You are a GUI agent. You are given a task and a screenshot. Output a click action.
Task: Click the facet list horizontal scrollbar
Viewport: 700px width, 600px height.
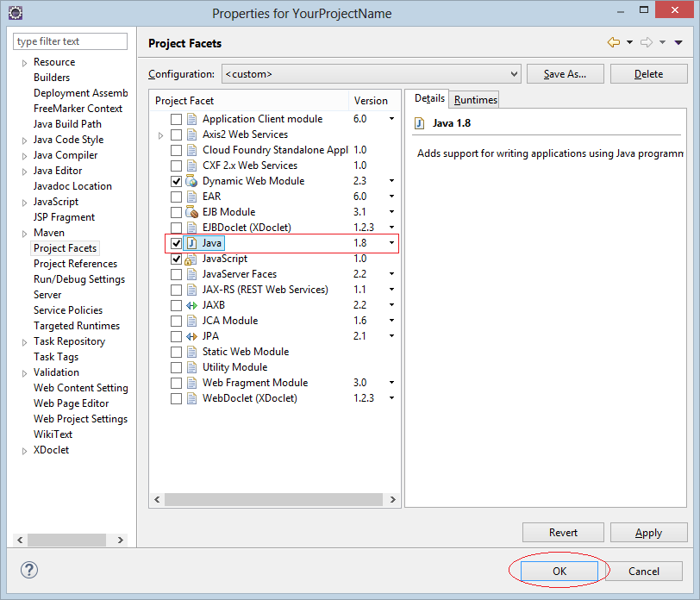coord(273,499)
